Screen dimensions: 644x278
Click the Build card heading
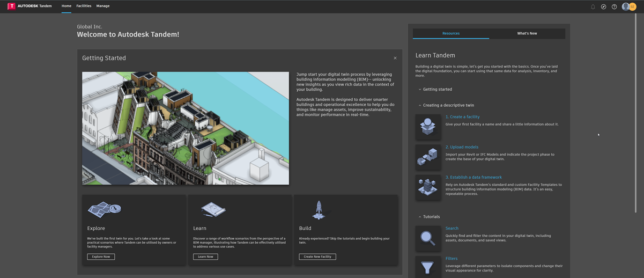(305, 228)
